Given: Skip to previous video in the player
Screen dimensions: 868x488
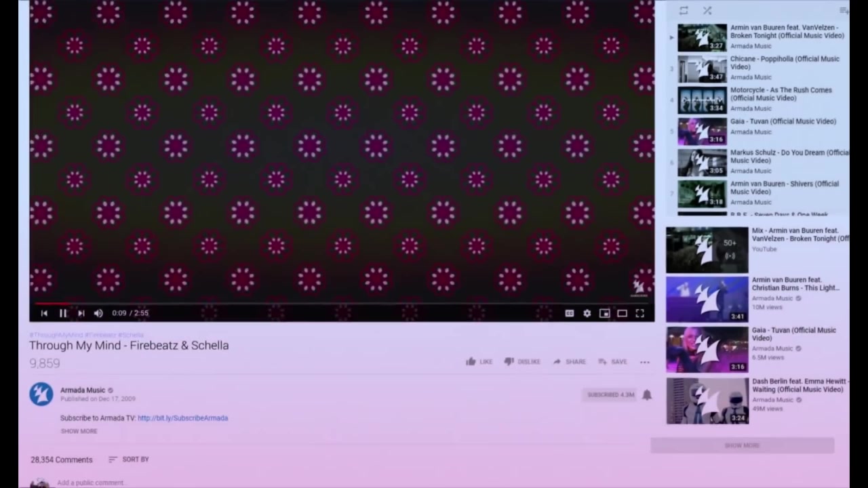Looking at the screenshot, I should [x=44, y=313].
